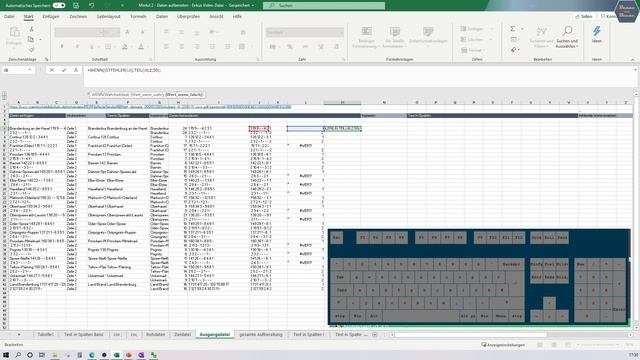Click the borders icon in Schriftart
Image resolution: width=640 pixels, height=360 pixels.
108,47
